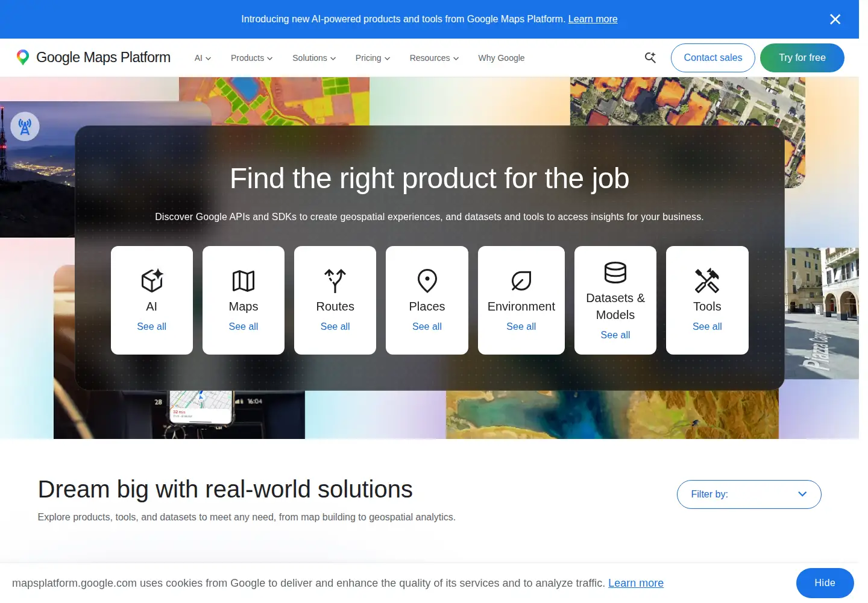Image resolution: width=868 pixels, height=603 pixels.
Task: Click the AI cube sparkle icon
Action: coord(152,280)
